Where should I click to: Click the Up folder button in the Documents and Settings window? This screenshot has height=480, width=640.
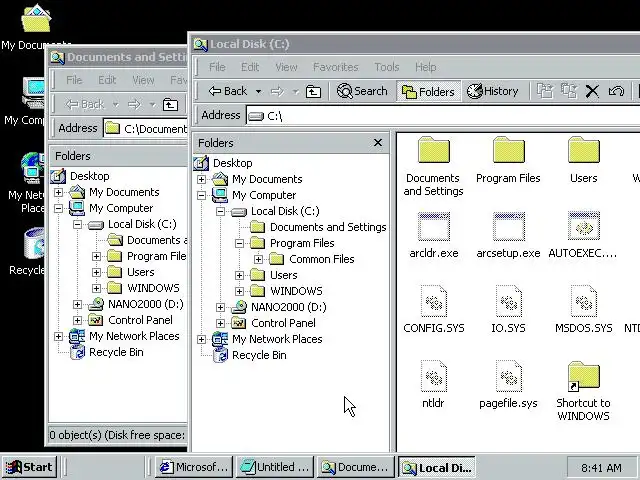[170, 104]
